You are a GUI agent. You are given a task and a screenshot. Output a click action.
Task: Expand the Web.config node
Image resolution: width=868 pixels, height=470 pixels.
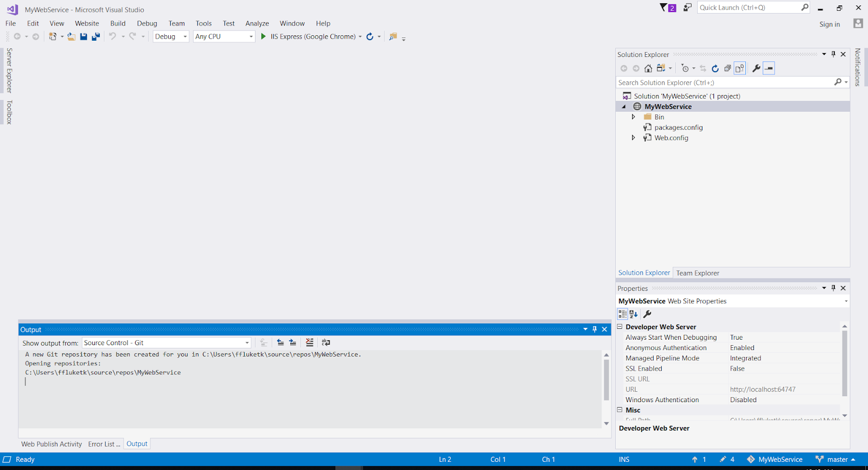tap(633, 138)
